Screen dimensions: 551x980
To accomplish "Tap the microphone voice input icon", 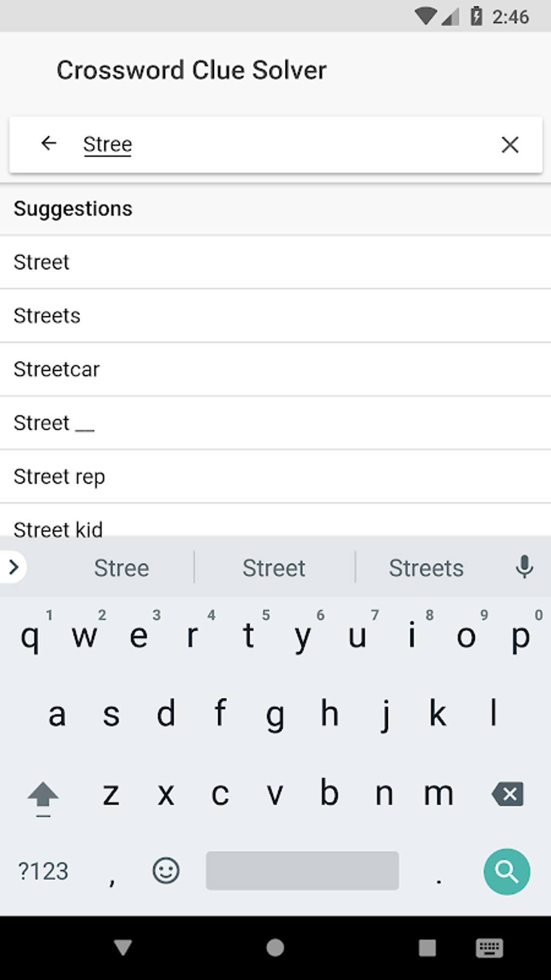I will [x=524, y=567].
